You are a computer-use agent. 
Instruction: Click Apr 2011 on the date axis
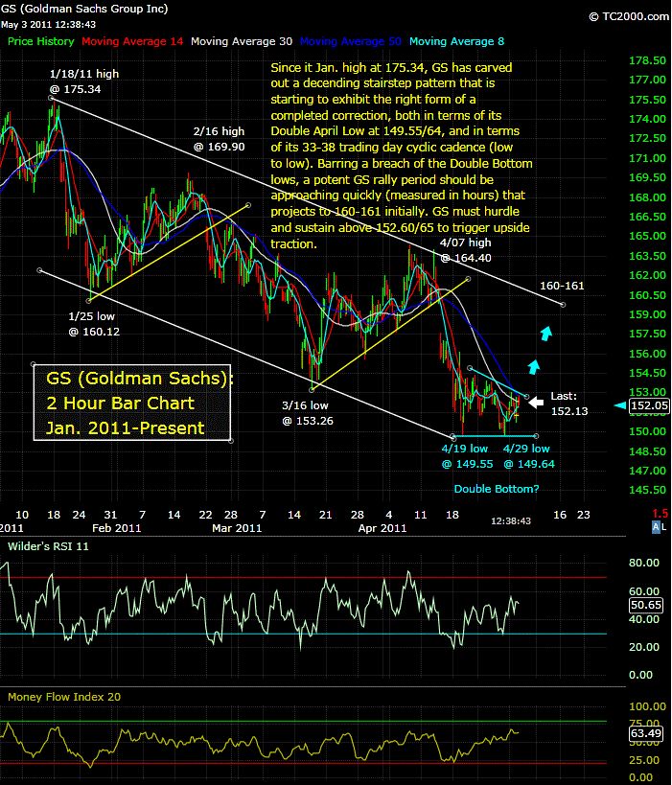coord(382,528)
